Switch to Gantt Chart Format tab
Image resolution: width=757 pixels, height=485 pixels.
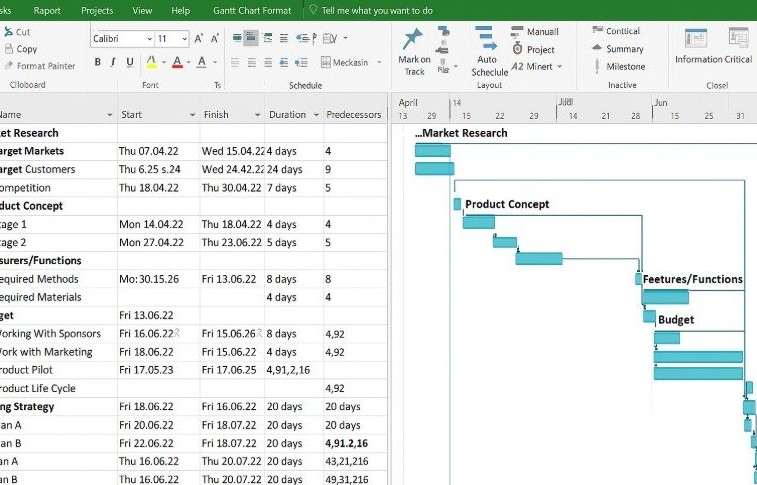252,10
